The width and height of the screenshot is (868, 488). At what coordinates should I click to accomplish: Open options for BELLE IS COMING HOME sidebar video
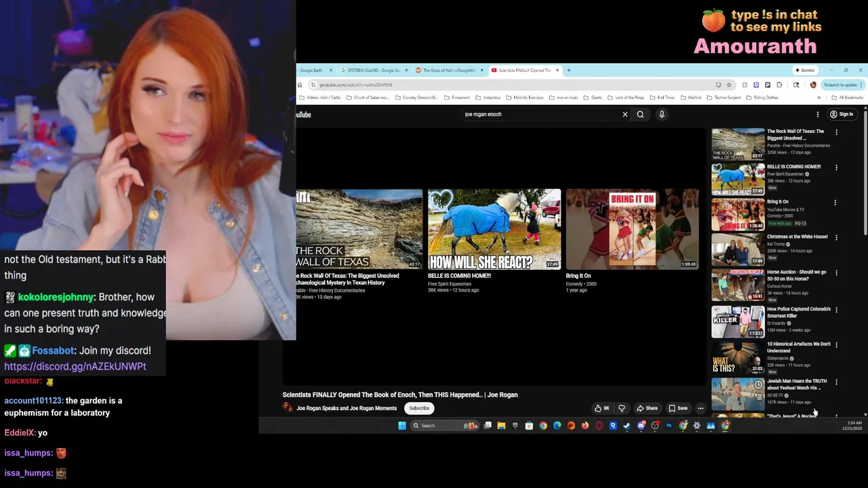836,167
